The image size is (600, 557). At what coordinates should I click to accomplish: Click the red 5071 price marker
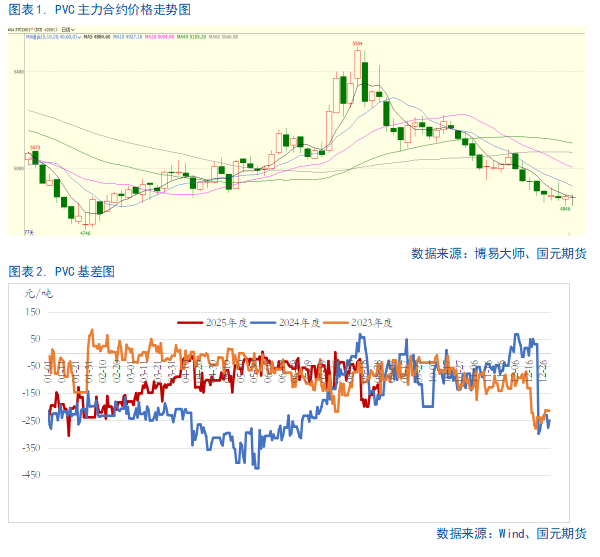coord(34,147)
